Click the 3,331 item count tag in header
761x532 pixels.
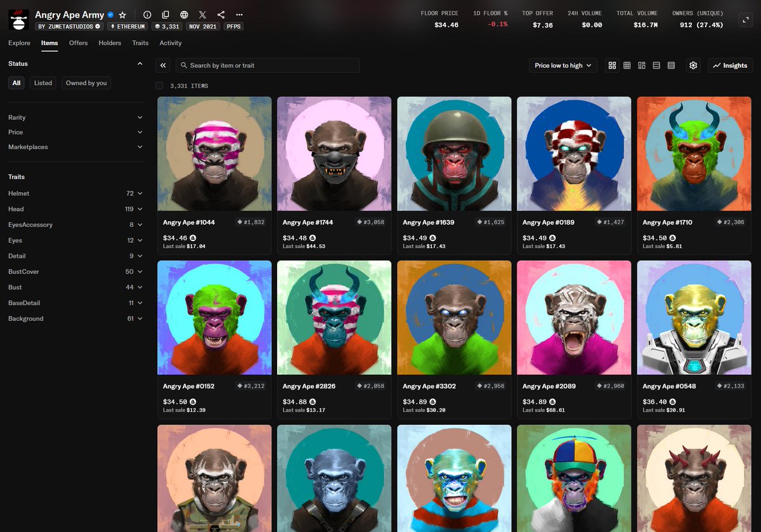click(x=167, y=27)
